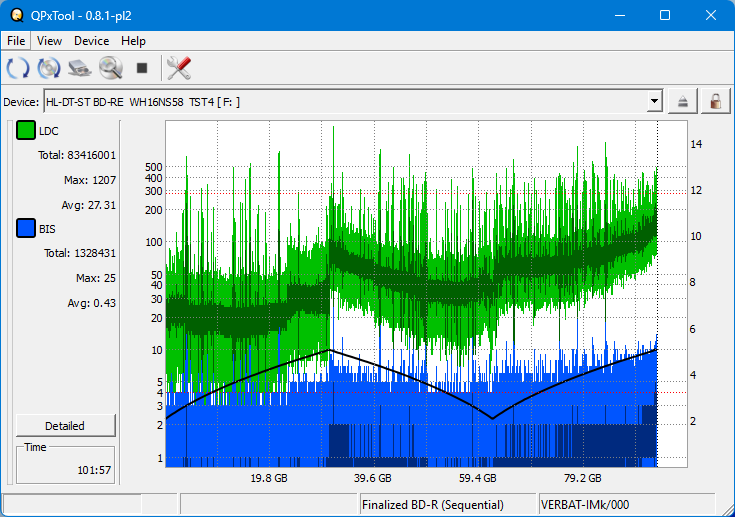Expand the Device drive dropdown arrow
This screenshot has height=517, width=735.
[654, 101]
